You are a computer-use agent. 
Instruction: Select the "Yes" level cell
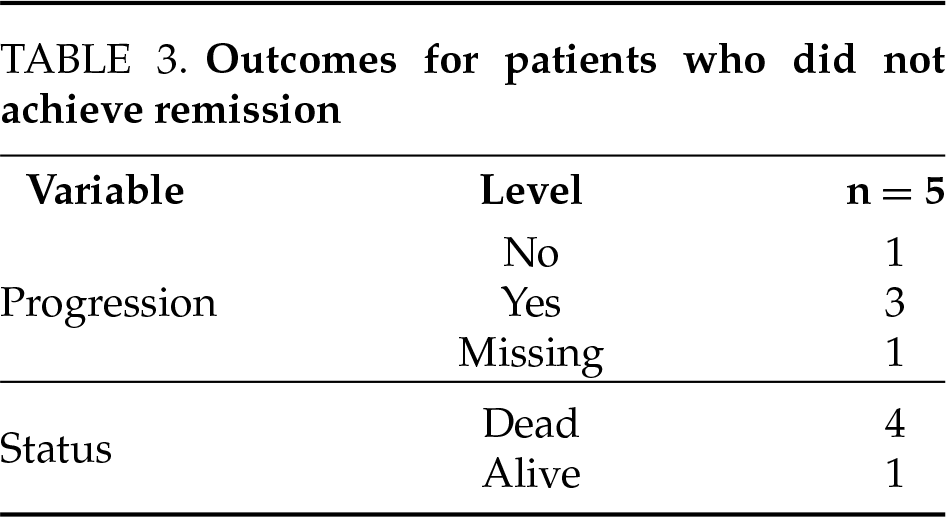[x=531, y=302]
